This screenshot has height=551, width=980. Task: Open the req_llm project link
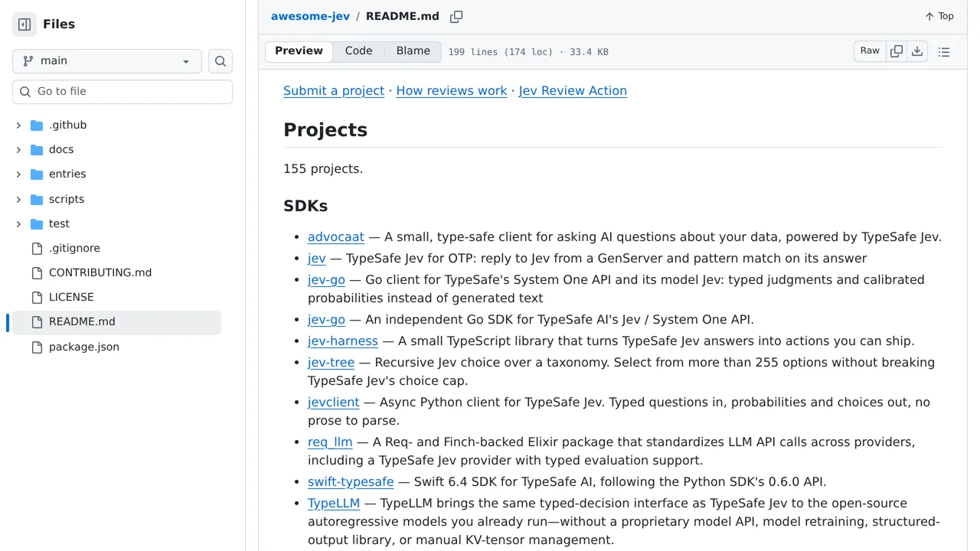pyautogui.click(x=330, y=442)
